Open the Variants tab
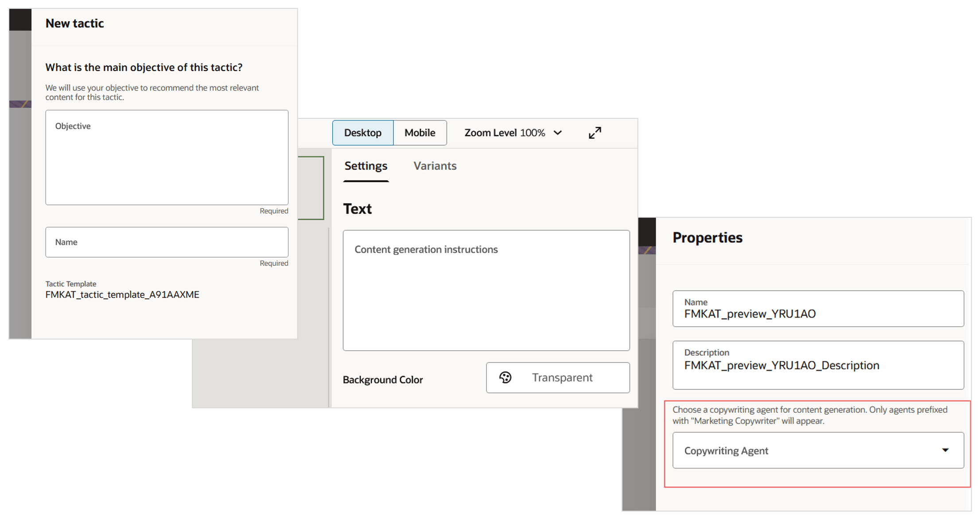The height and width of the screenshot is (517, 980). [x=435, y=166]
